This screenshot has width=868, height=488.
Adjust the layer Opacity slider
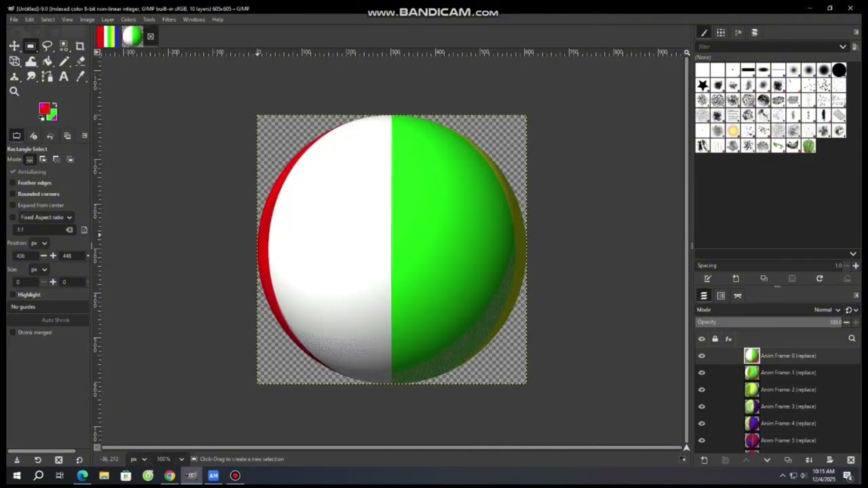770,323
